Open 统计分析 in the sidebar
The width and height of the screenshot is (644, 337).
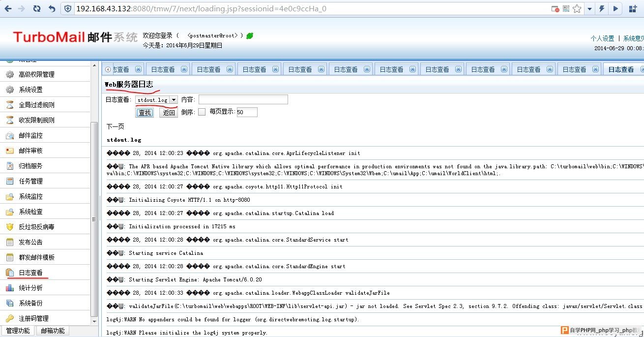point(30,288)
